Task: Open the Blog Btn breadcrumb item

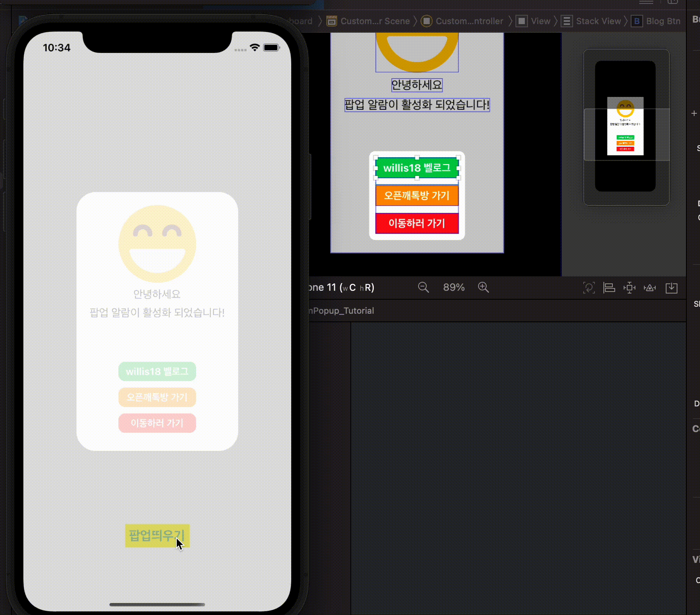Action: 663,21
